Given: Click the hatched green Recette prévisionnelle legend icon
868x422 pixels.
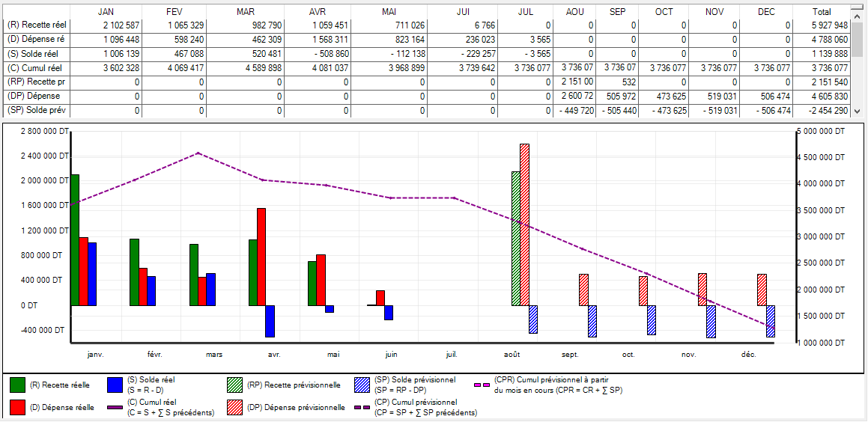Looking at the screenshot, I should point(235,385).
